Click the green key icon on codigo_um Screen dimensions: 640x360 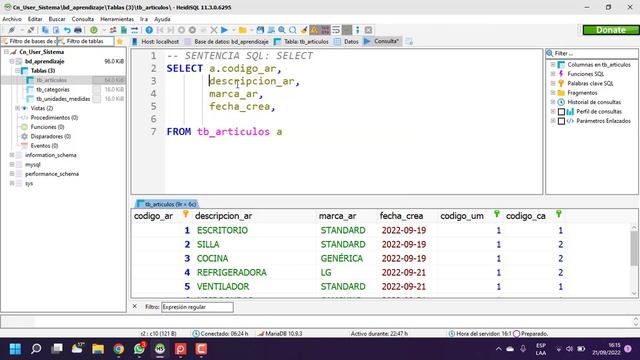pyautogui.click(x=497, y=214)
